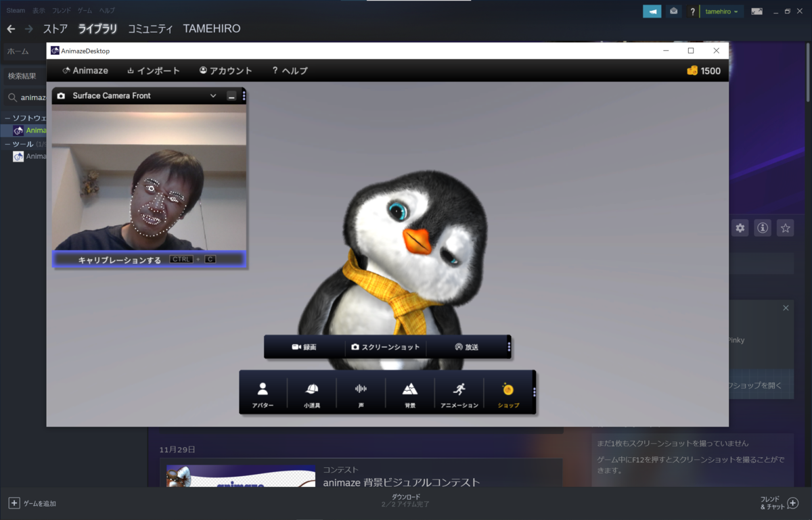812x520 pixels.
Task: Take a capture with スクリーンショット button
Action: coord(386,347)
